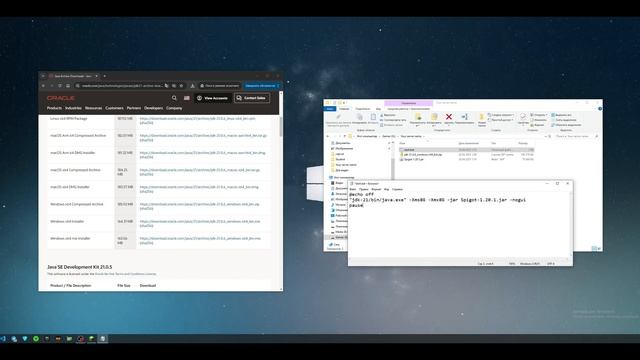
Task: Click the Properties icon in Explorer ribbon
Action: click(523, 117)
